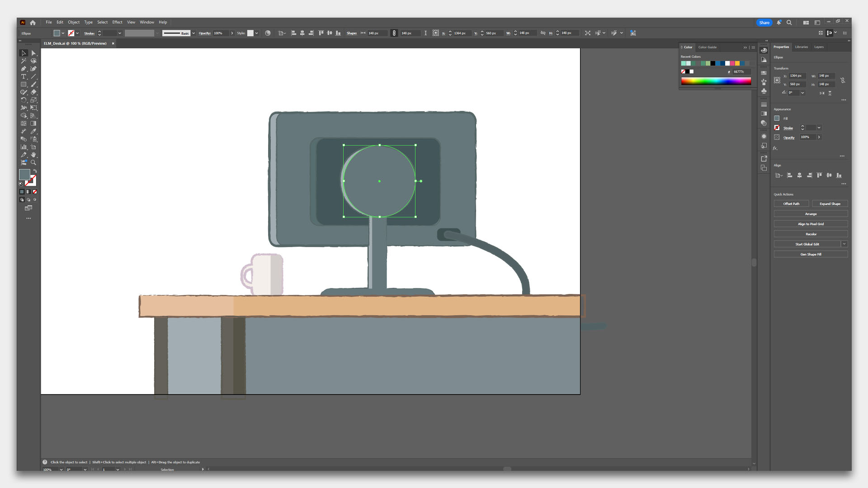Open the Start Global Edit dropdown arrow

(x=844, y=244)
